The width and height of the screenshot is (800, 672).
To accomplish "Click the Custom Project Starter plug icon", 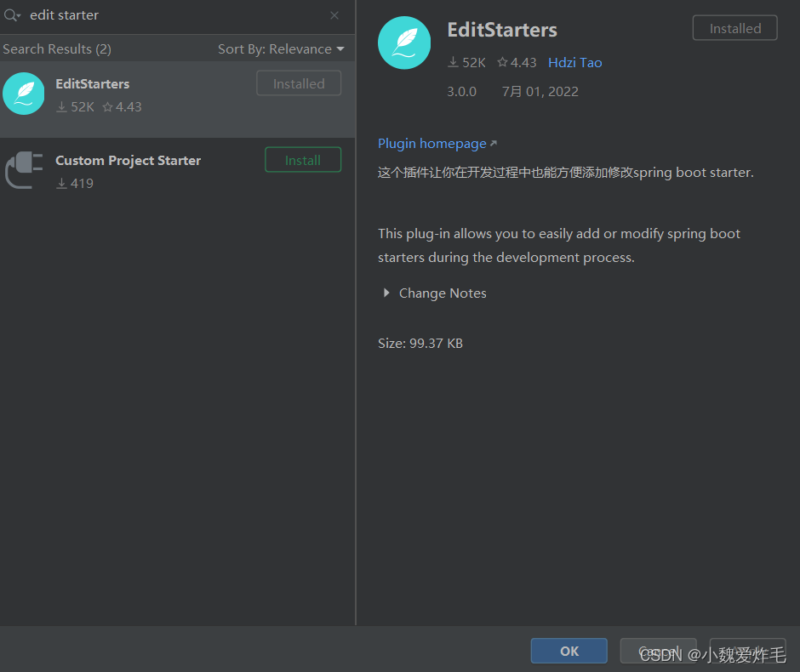I will (24, 170).
